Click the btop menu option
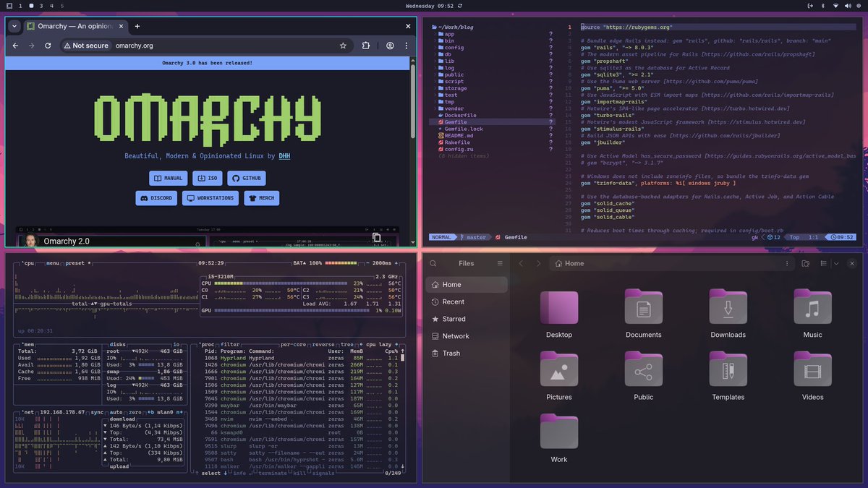Screen dimensions: 868x488 [x=52, y=263]
